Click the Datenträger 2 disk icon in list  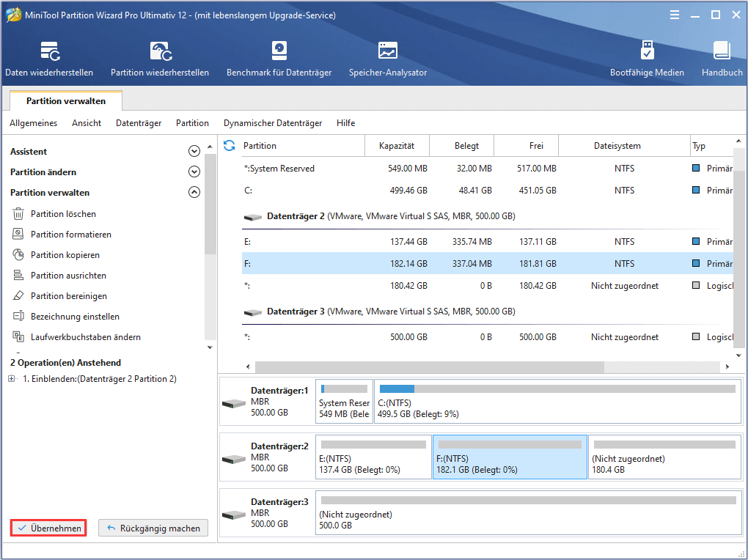[x=253, y=217]
